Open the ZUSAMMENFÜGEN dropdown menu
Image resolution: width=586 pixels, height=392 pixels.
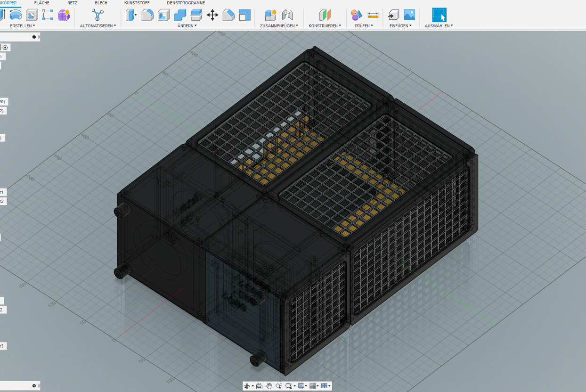[279, 26]
